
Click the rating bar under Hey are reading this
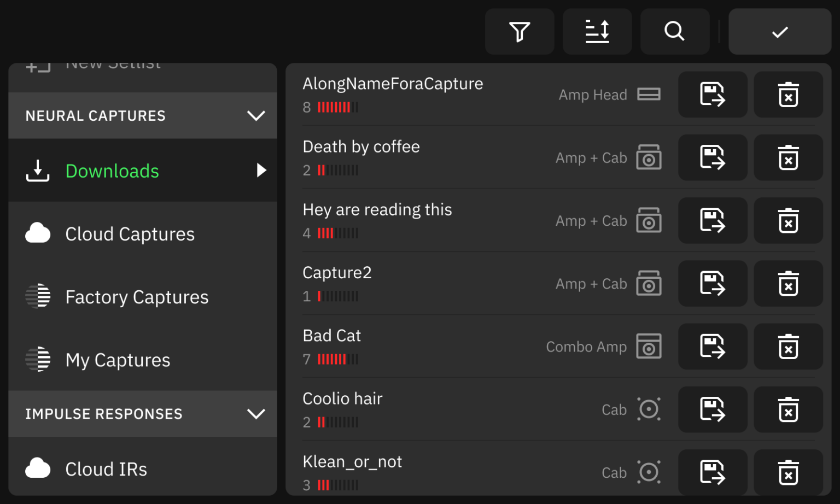(338, 233)
